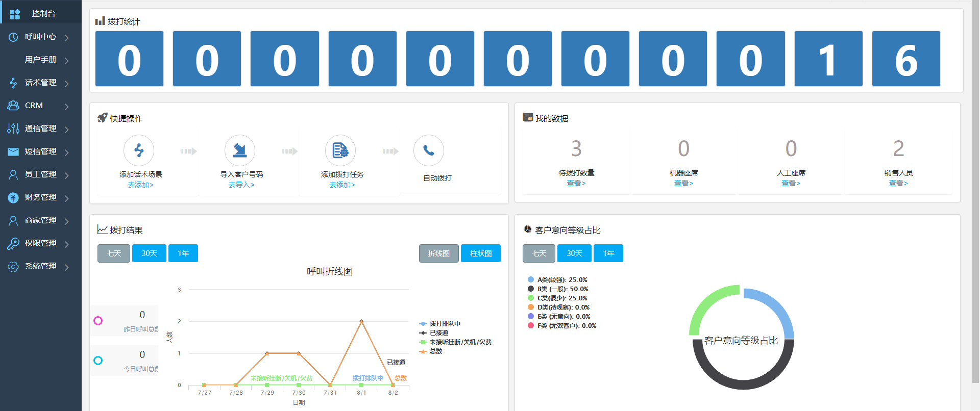Click the 控制台 dashboard icon in sidebar

point(15,14)
